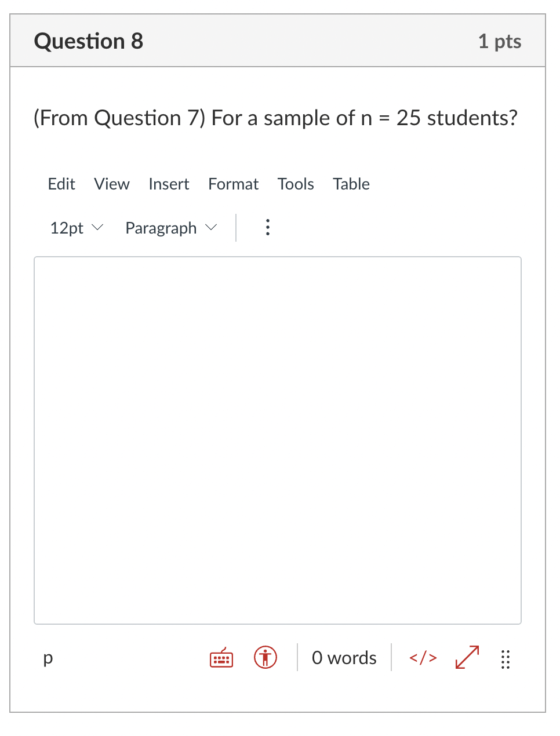This screenshot has width=560, height=736.
Task: Run the accessibility checker
Action: coord(265,658)
